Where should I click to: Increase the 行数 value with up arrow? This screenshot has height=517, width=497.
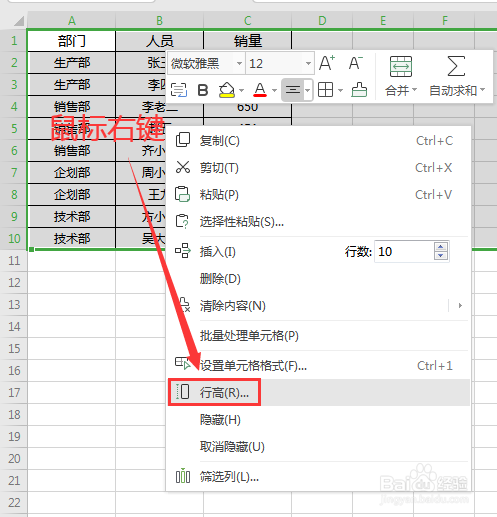tap(441, 247)
